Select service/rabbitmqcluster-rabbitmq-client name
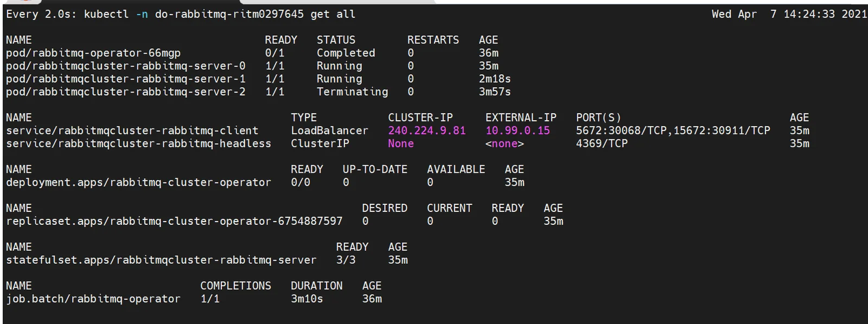The width and height of the screenshot is (868, 324). tap(132, 131)
